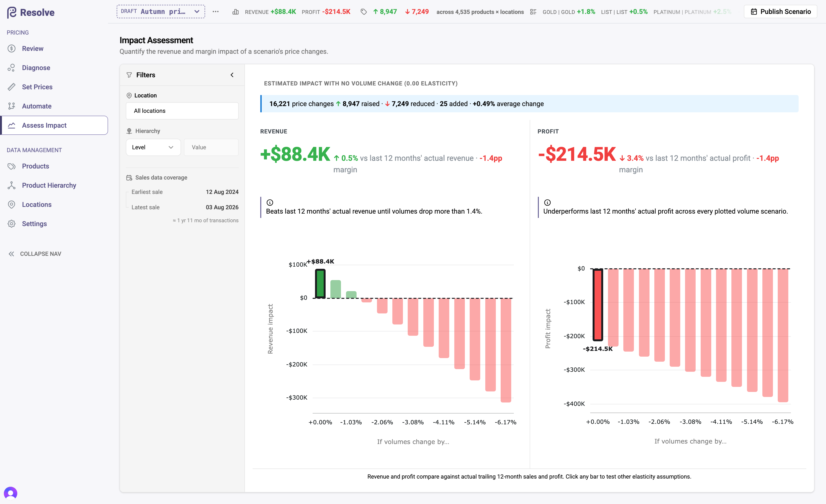
Task: Collapse the Filters panel with chevron
Action: 232,75
